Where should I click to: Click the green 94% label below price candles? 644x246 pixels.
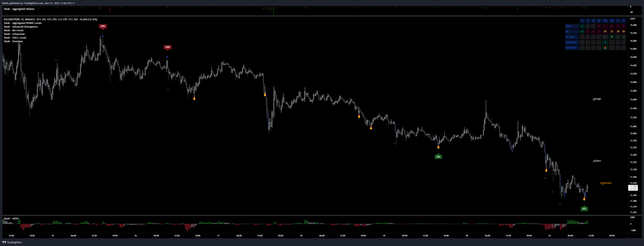click(x=438, y=157)
